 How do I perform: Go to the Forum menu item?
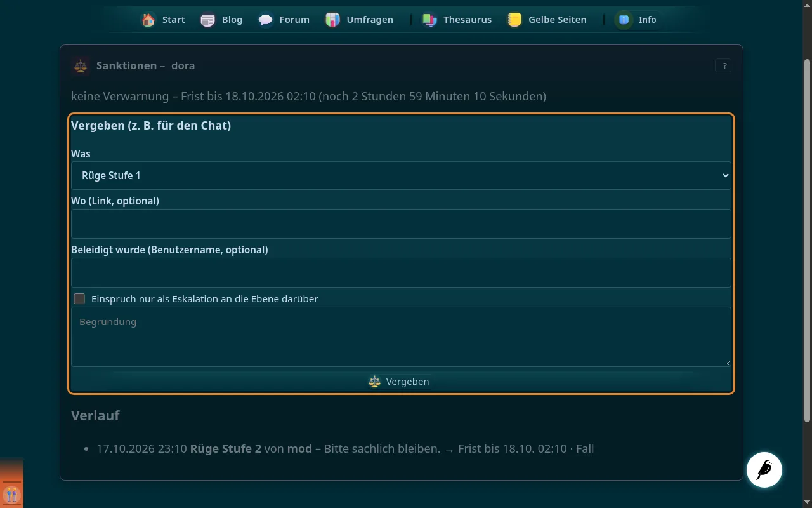point(284,20)
